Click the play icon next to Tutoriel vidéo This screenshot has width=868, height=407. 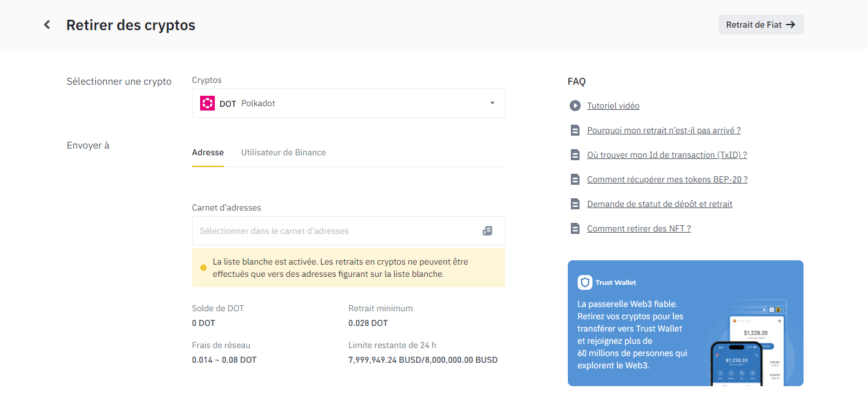(x=575, y=106)
